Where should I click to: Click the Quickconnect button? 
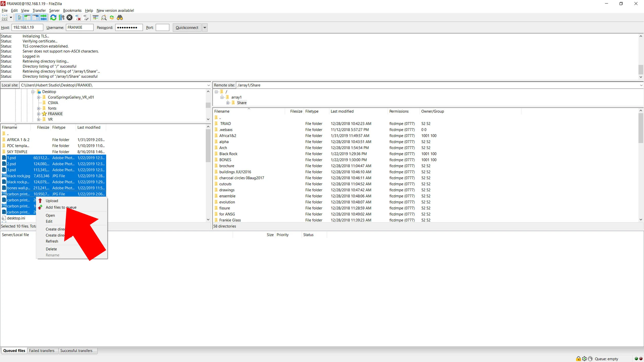tap(187, 28)
